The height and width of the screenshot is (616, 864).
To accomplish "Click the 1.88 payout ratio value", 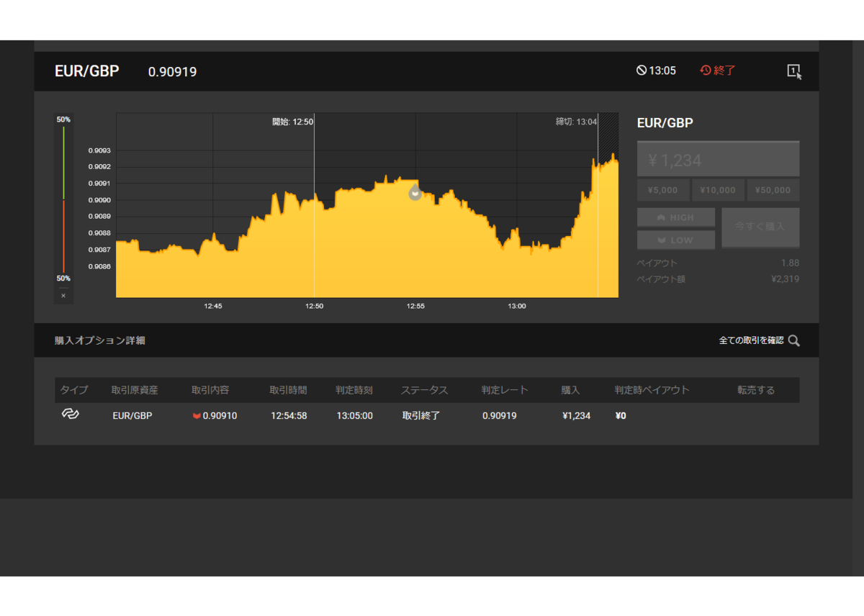I will (x=790, y=263).
